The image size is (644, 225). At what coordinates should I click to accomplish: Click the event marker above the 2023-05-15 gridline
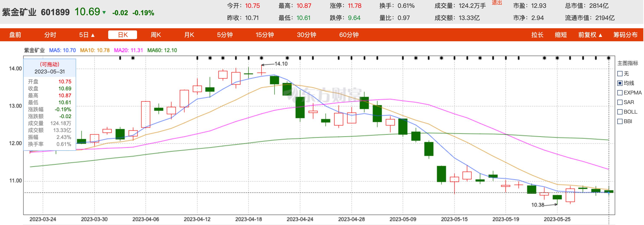point(454,58)
